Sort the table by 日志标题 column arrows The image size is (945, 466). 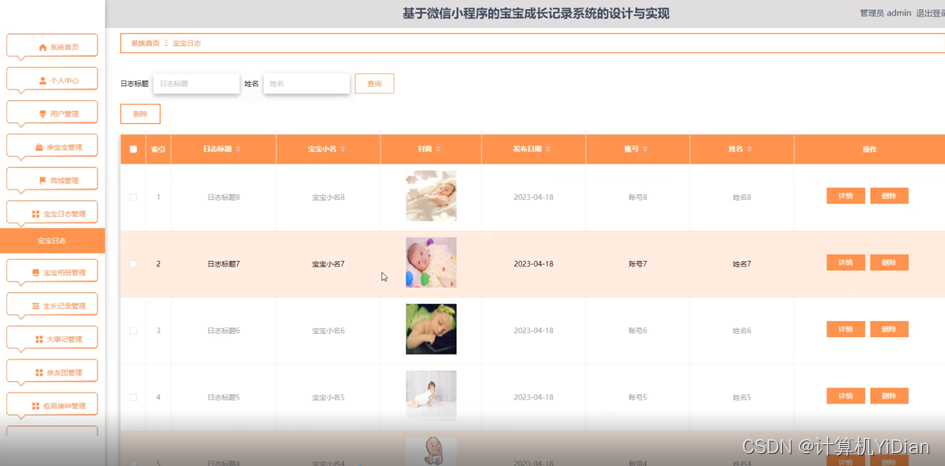237,149
